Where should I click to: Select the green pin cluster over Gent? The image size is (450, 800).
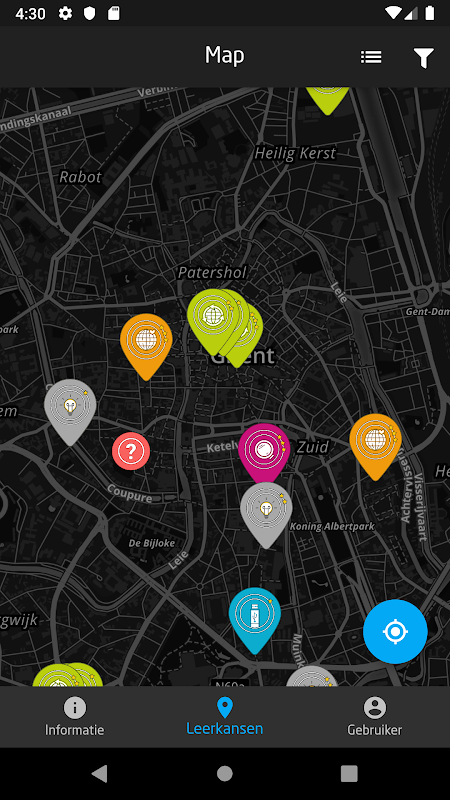pyautogui.click(x=224, y=328)
